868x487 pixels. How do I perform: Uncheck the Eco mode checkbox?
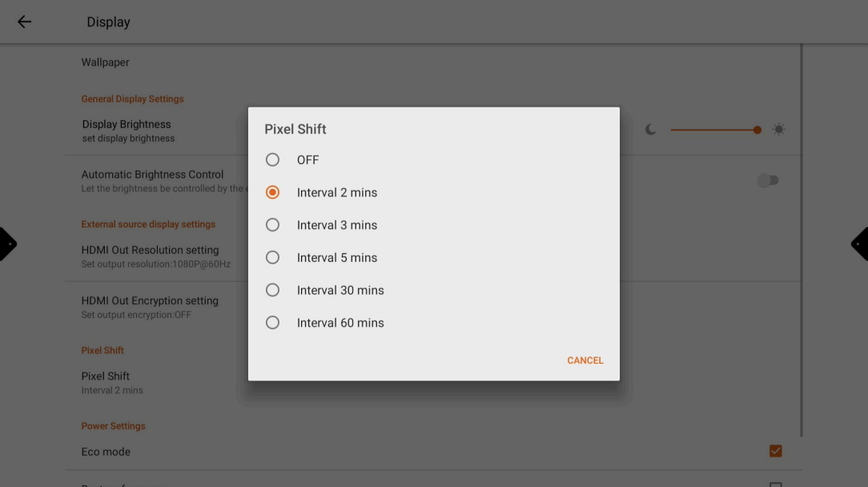click(774, 450)
